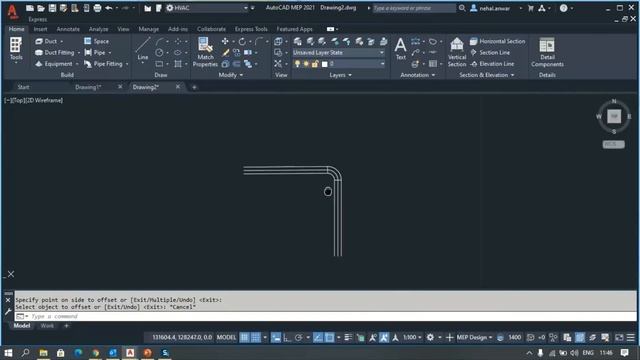Switch to the Annotate ribbon tab

pos(68,29)
